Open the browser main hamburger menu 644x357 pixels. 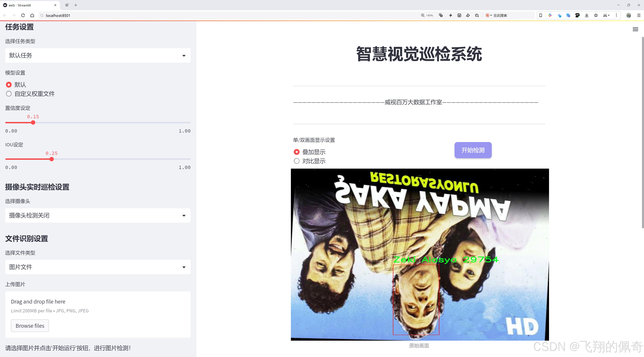coord(639,15)
